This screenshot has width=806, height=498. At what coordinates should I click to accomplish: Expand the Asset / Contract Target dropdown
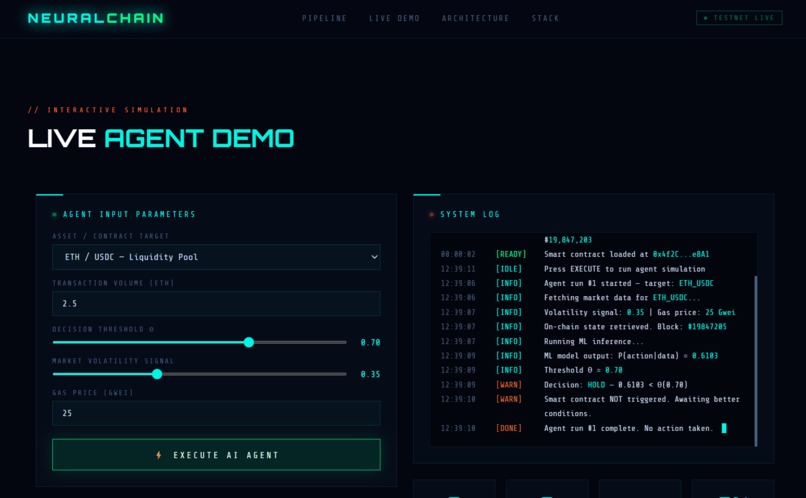click(216, 257)
